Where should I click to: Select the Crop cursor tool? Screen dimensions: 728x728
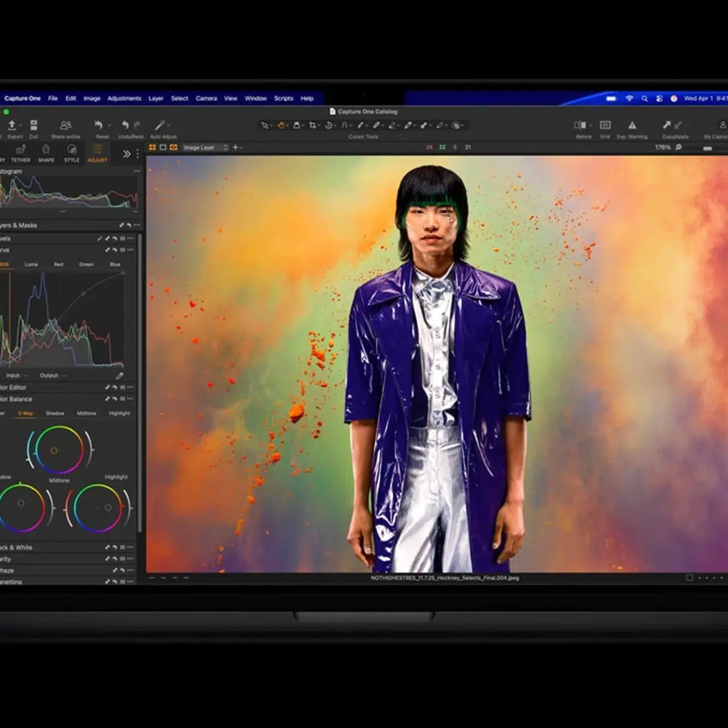click(x=312, y=125)
